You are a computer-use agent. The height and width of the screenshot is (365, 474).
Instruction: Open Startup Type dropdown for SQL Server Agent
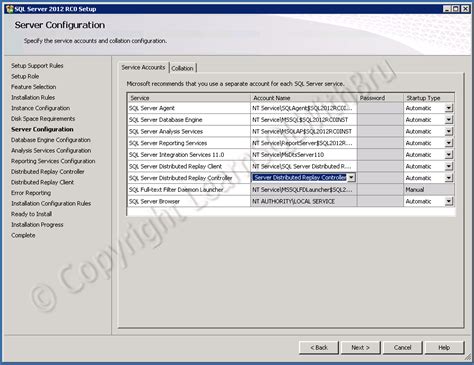point(449,108)
